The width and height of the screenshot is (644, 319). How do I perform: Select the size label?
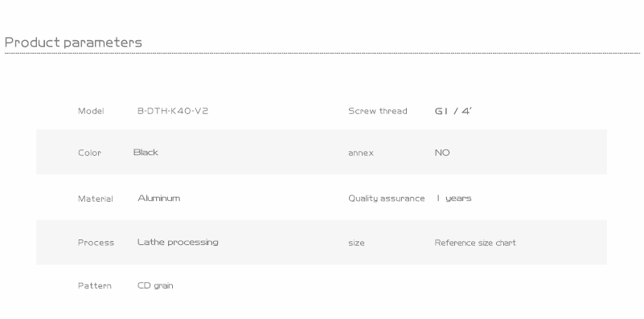tap(356, 243)
